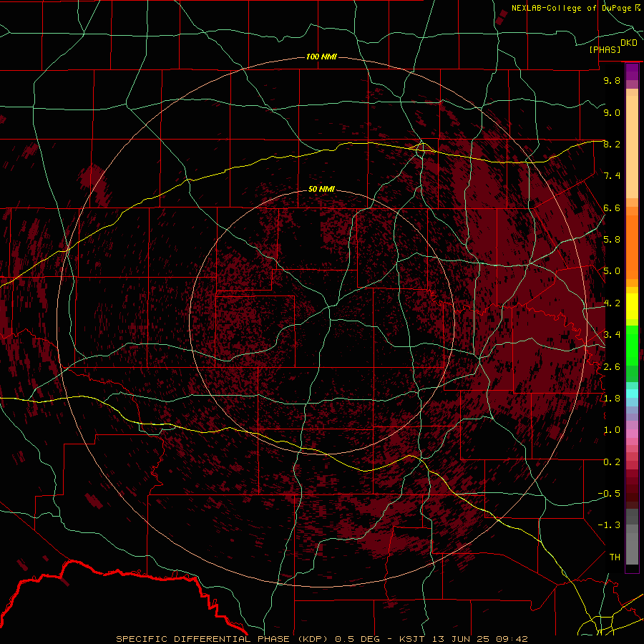
Task: Click the 2.6 scale value
Action: [612, 366]
